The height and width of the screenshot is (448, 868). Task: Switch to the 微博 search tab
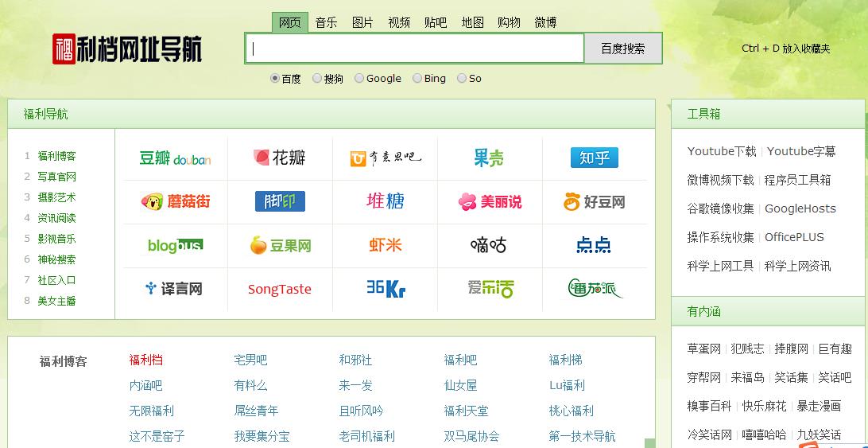pos(545,23)
